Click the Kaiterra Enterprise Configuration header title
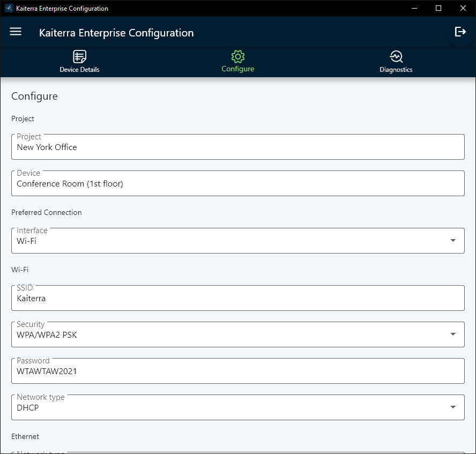The width and height of the screenshot is (476, 454). (116, 33)
